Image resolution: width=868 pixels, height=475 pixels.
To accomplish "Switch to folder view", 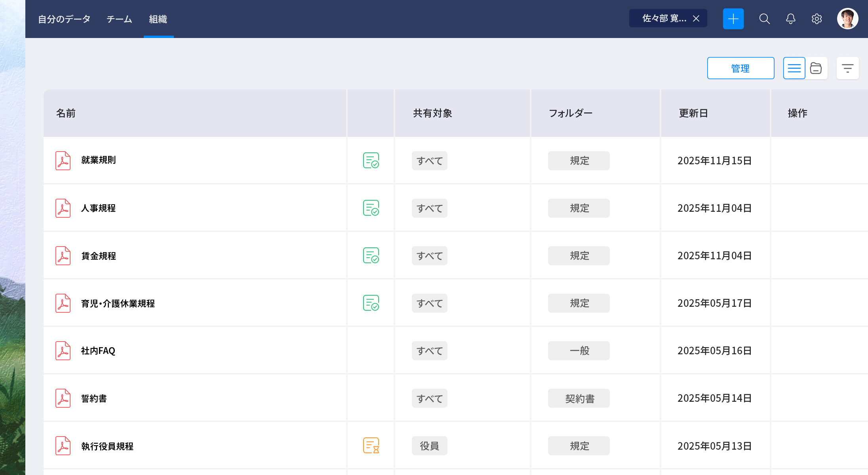I will [816, 68].
